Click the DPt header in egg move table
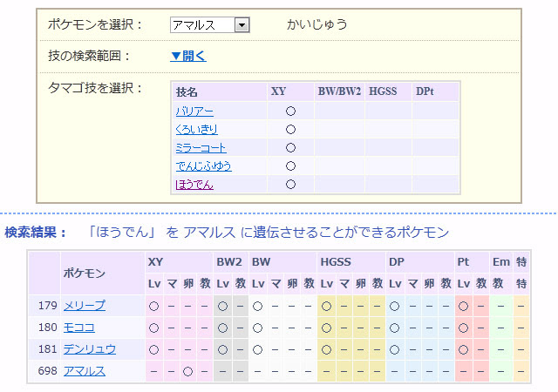Image resolution: width=558 pixels, height=392 pixels. pyautogui.click(x=425, y=91)
